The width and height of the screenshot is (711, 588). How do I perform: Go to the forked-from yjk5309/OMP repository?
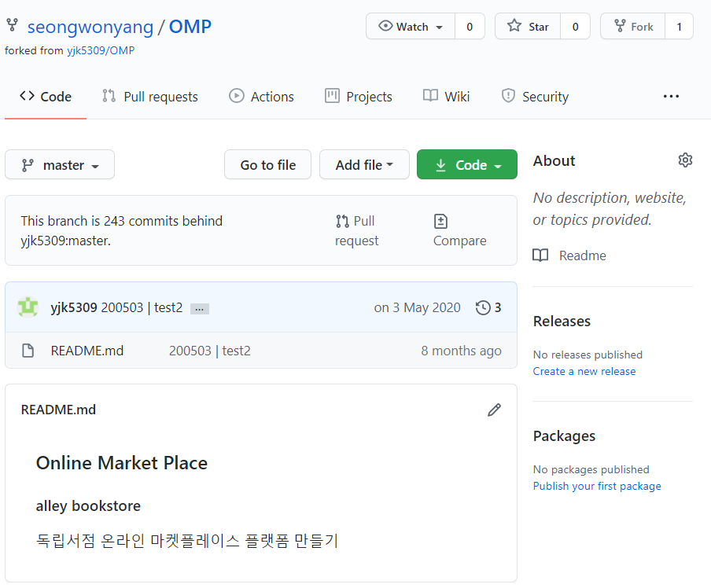point(101,50)
